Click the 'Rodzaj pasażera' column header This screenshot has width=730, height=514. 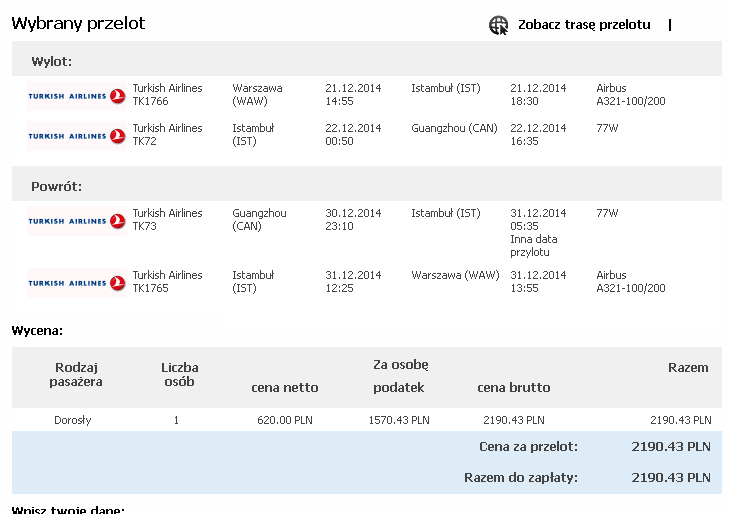[76, 374]
